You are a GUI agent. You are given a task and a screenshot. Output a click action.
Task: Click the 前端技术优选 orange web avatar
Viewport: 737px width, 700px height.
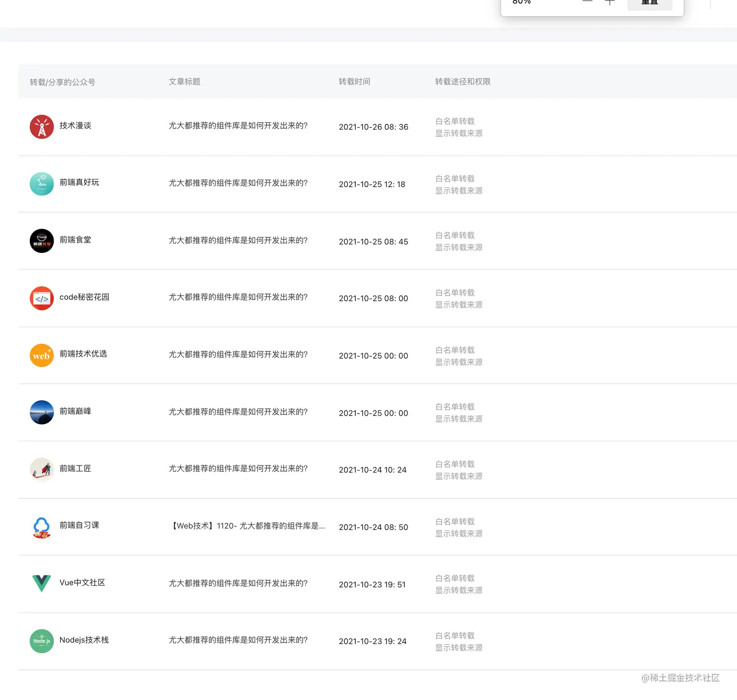point(42,355)
